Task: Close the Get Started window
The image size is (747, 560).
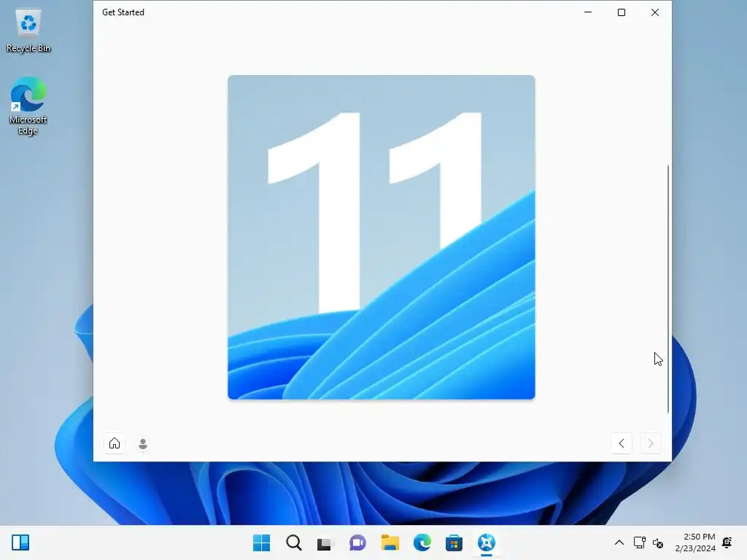Action: (655, 12)
